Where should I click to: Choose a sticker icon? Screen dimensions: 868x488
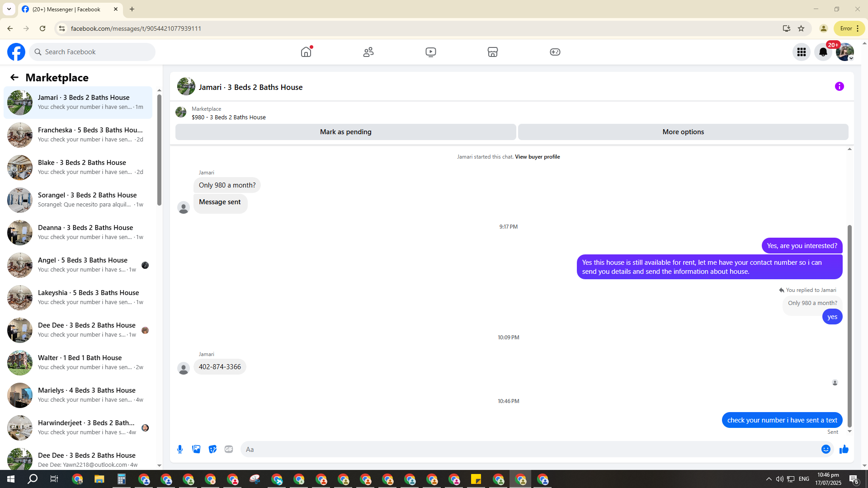pos(212,449)
